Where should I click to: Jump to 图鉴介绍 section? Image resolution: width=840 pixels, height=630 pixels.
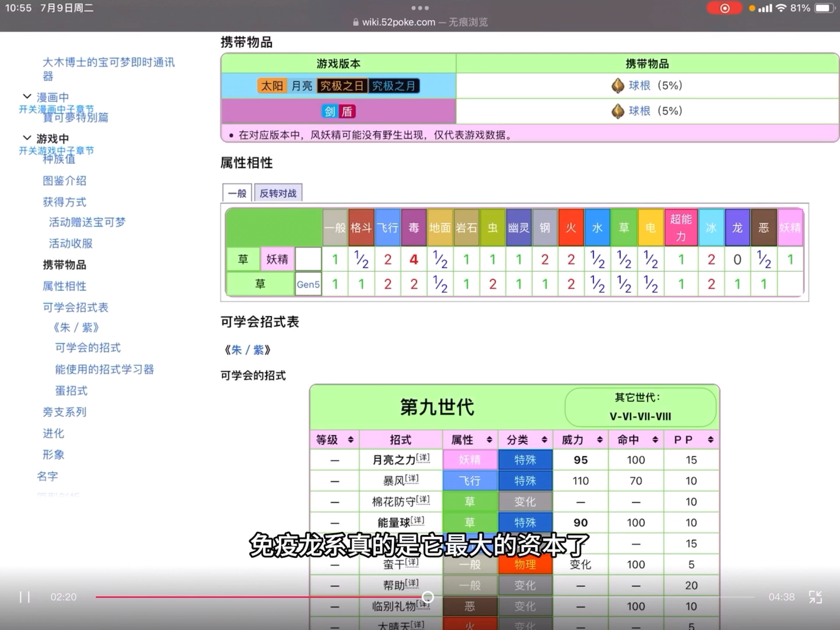tap(64, 181)
